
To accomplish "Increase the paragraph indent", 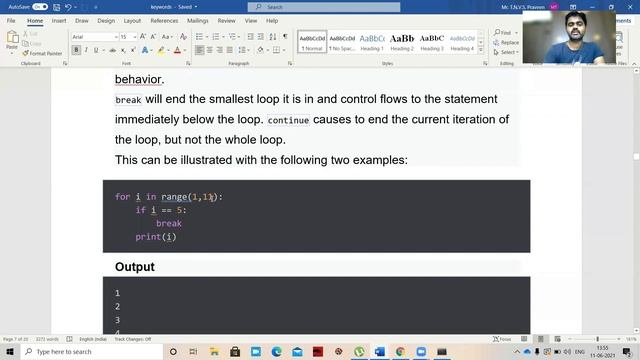I will coord(260,37).
